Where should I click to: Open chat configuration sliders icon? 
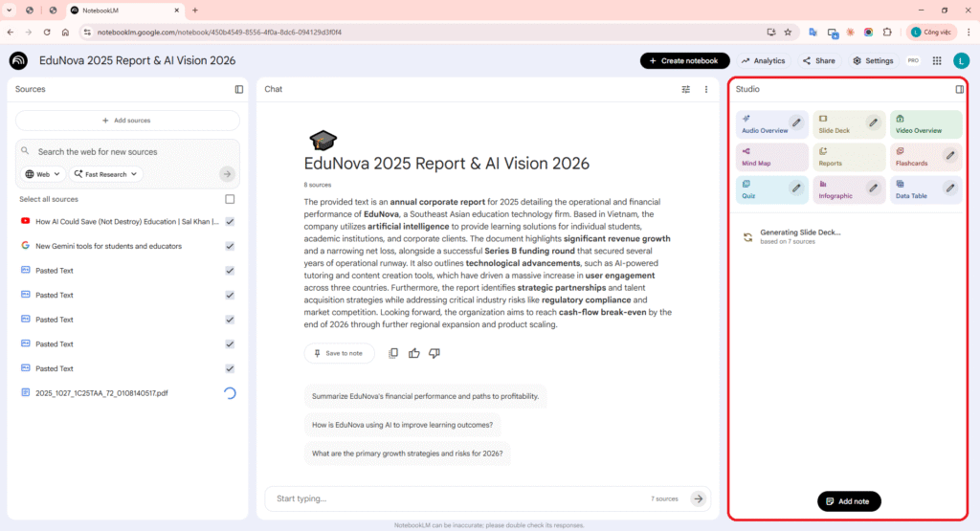click(x=685, y=89)
